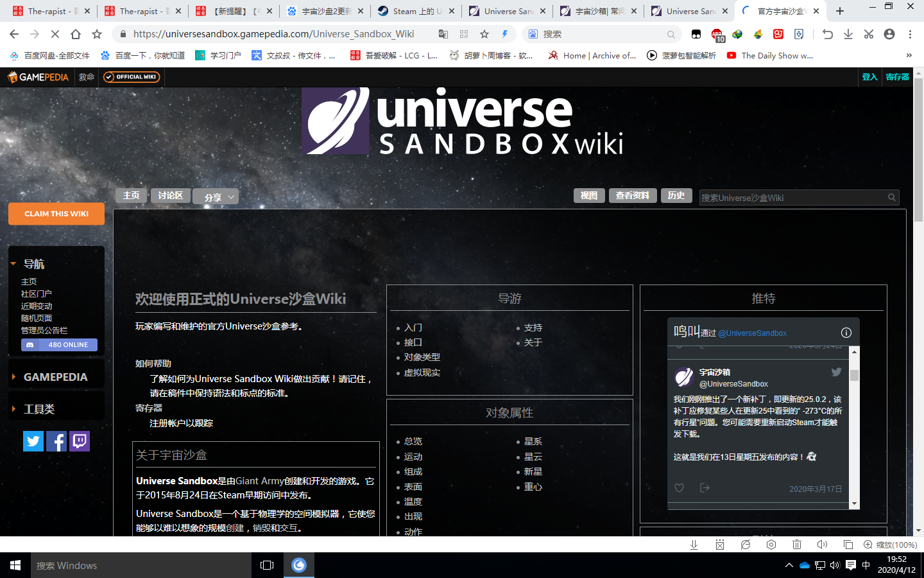Bookmark this page with address bar star
The image size is (924, 578).
[484, 34]
